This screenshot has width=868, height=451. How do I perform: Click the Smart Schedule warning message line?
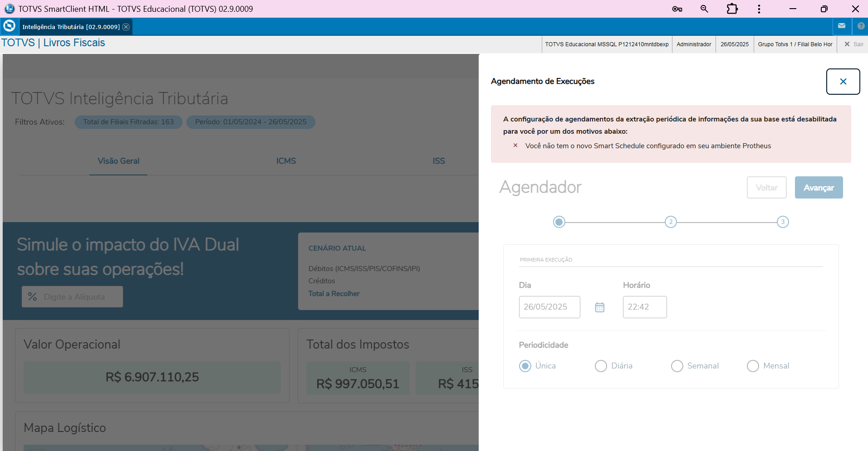[648, 146]
